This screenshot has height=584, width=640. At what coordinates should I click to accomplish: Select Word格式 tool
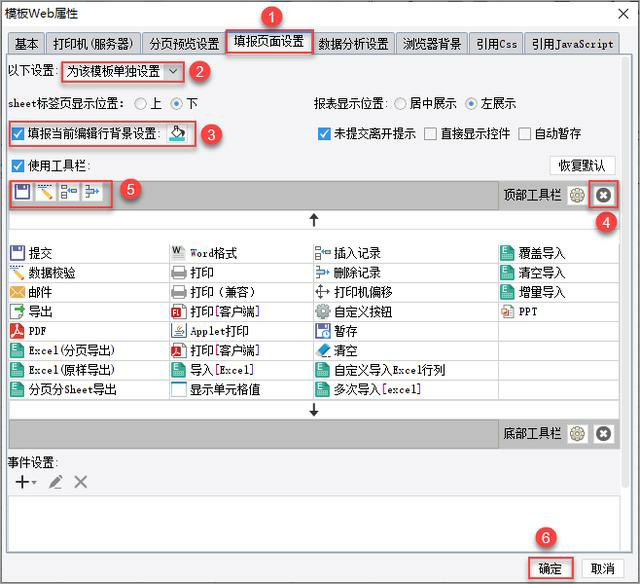coord(204,253)
